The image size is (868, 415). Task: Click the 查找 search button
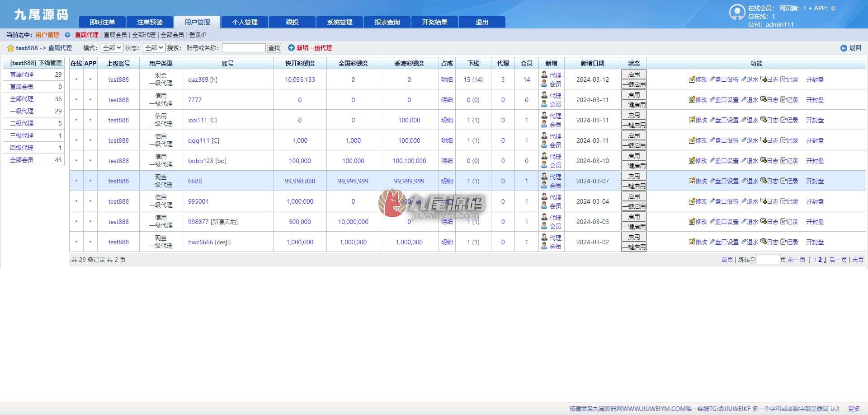pyautogui.click(x=274, y=48)
